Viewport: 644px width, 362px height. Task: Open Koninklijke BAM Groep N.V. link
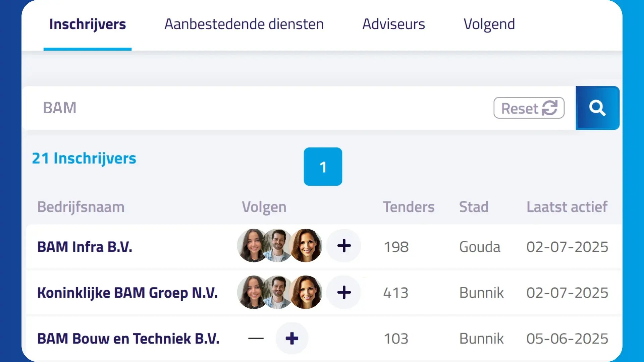127,293
